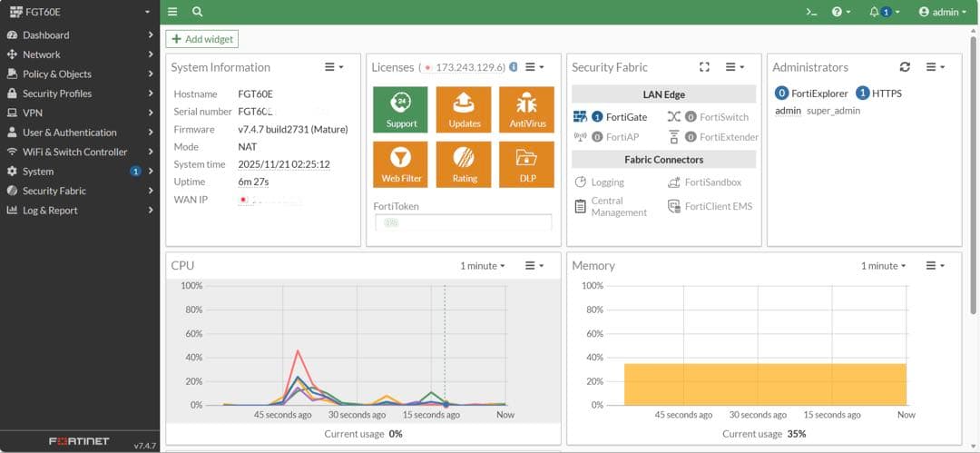
Task: Click the FortiExplorer count badge
Action: coord(781,94)
